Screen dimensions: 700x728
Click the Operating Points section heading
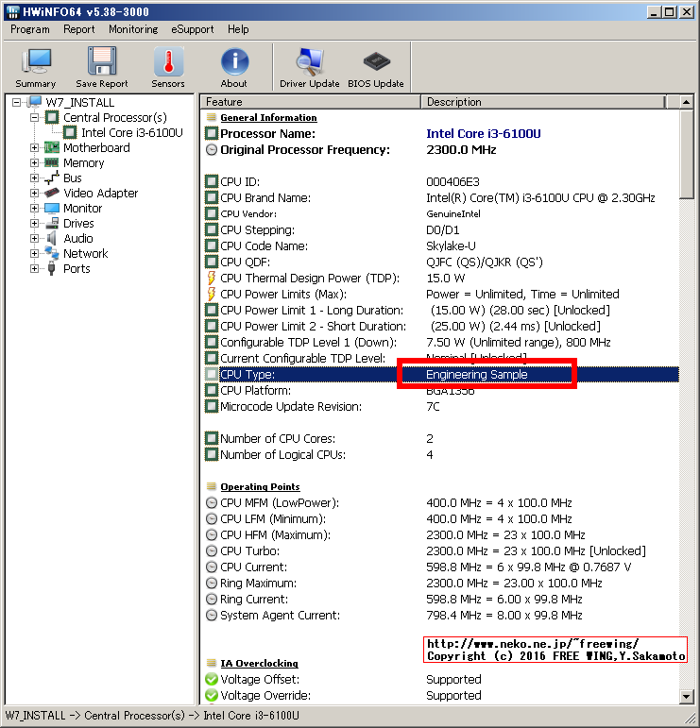260,486
